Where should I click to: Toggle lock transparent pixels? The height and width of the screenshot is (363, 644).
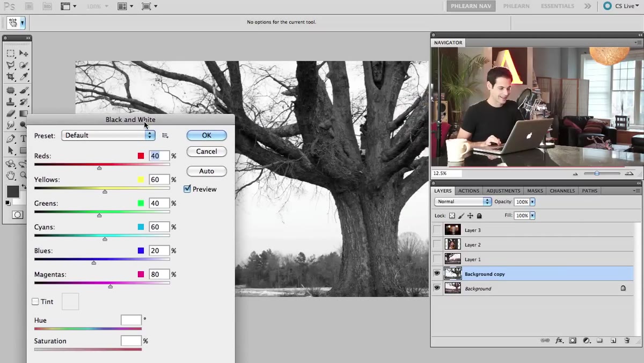(452, 215)
